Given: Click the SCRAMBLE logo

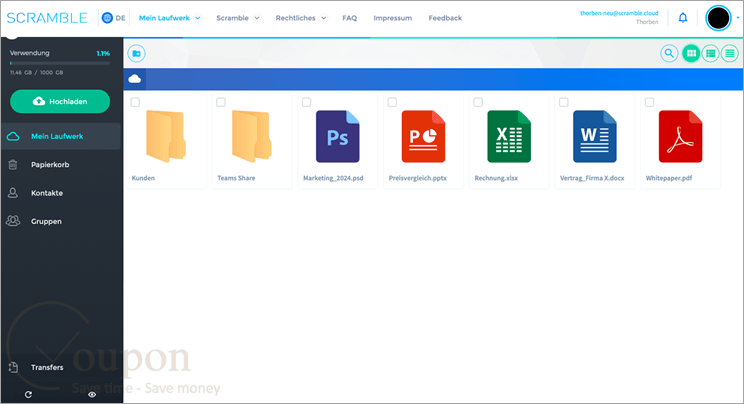Looking at the screenshot, I should (47, 18).
